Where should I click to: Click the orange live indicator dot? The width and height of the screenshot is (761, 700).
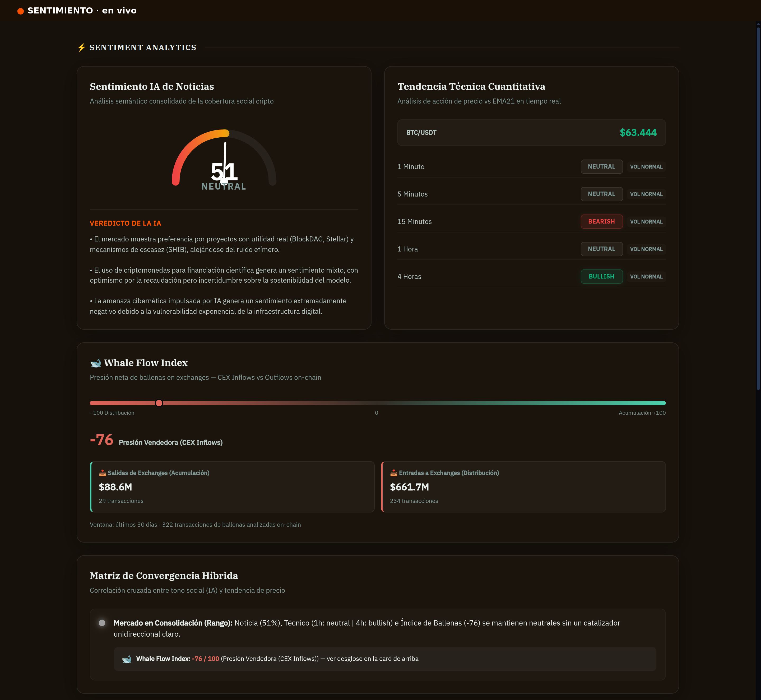pos(20,11)
